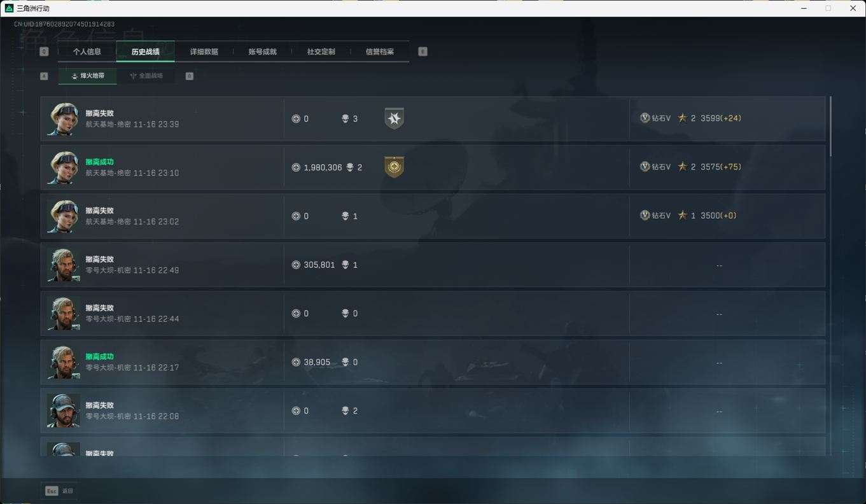Switch to 全面战场 mode records

146,76
